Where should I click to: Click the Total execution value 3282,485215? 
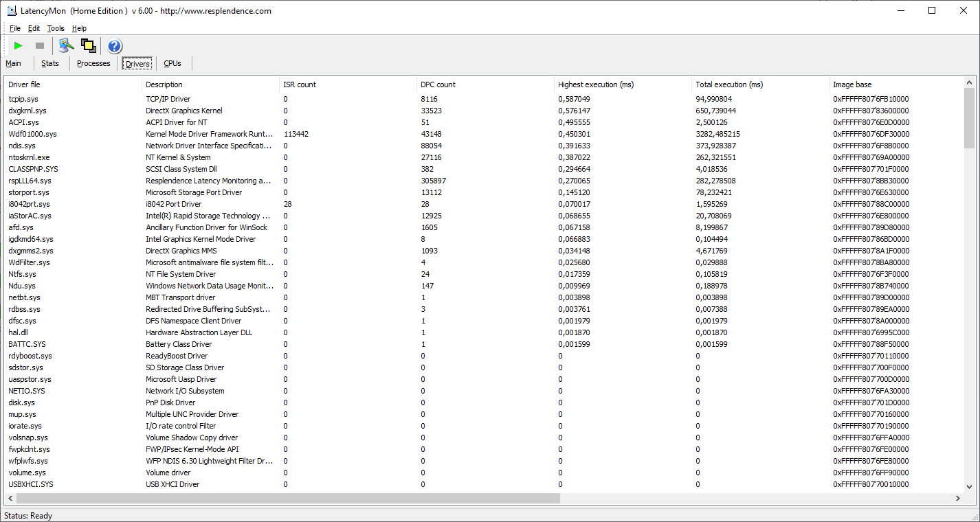click(717, 134)
